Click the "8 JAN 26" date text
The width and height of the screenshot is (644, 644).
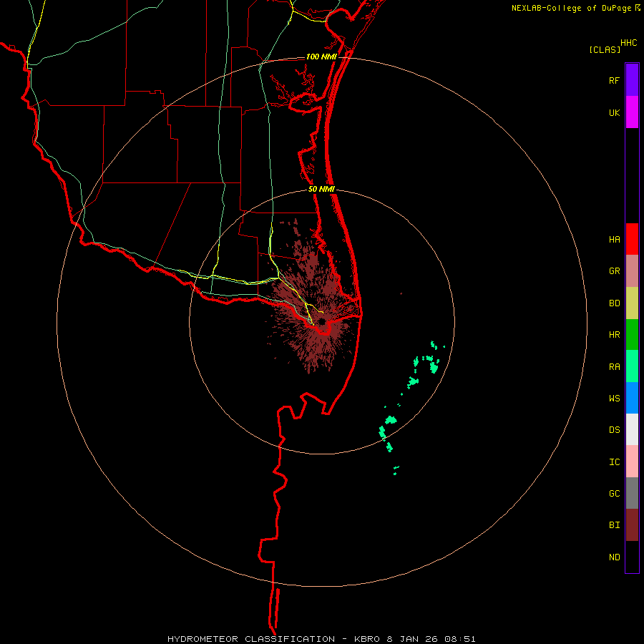pos(413,639)
